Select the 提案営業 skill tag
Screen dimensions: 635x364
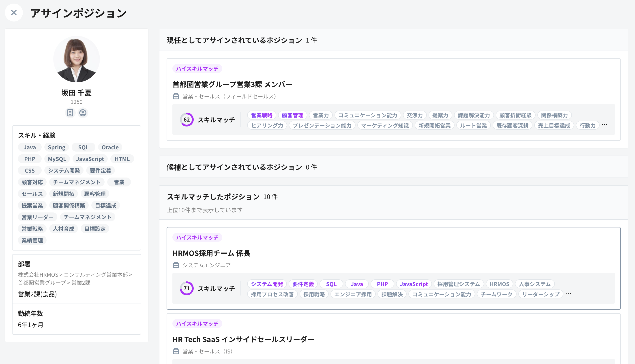click(32, 206)
